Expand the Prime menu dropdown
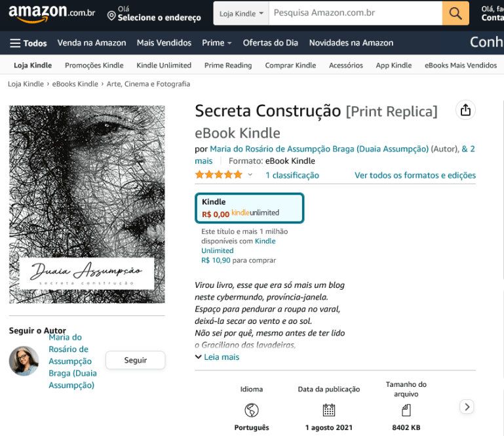 (217, 43)
